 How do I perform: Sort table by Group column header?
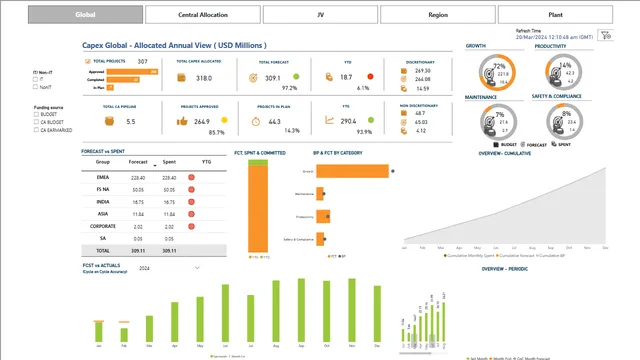point(103,162)
